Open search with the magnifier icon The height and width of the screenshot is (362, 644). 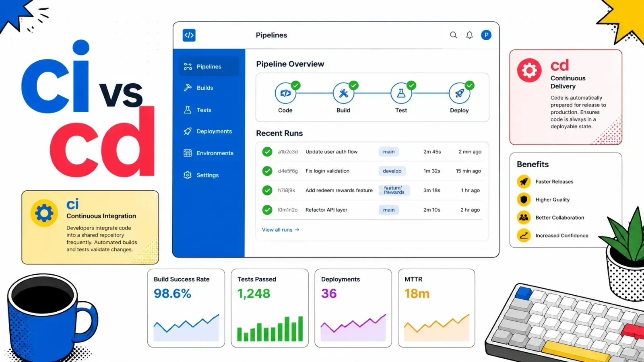[454, 35]
